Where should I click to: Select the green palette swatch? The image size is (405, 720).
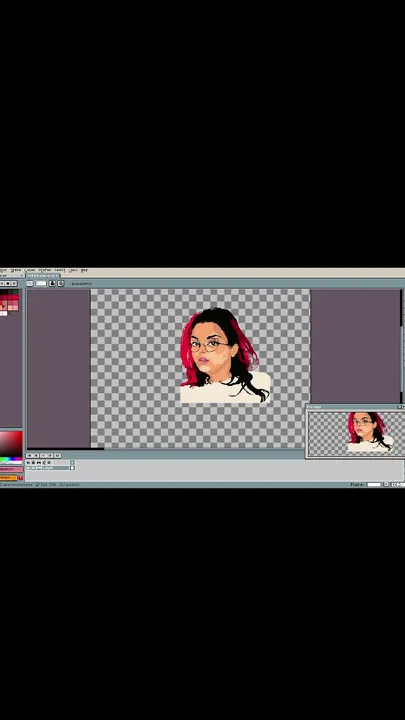coord(16,292)
